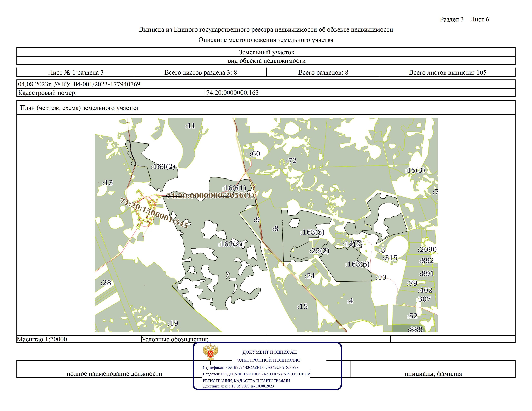Click 'вид объекта недвижимости' row
Screen dimensions: 532x411
(x=266, y=61)
